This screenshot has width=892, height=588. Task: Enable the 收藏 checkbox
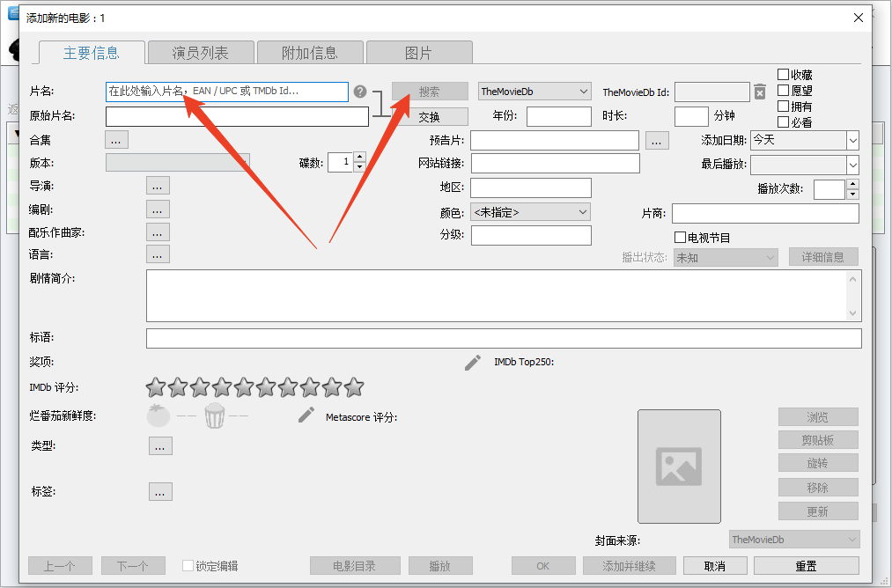(x=783, y=75)
